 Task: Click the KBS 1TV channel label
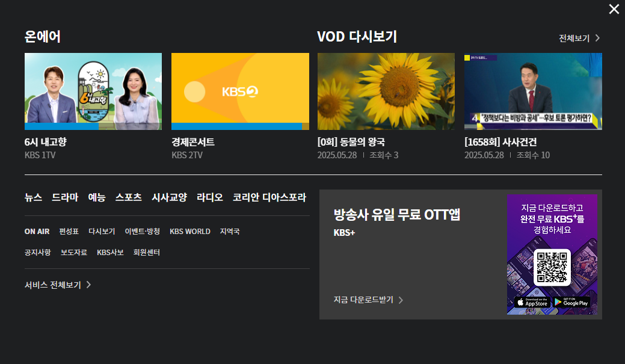pos(40,155)
